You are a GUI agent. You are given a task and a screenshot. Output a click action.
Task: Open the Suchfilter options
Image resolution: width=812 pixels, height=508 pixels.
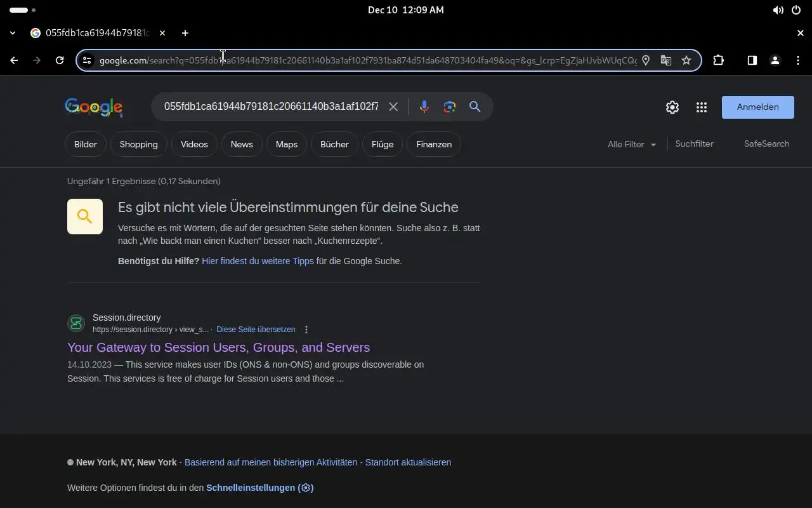point(694,144)
